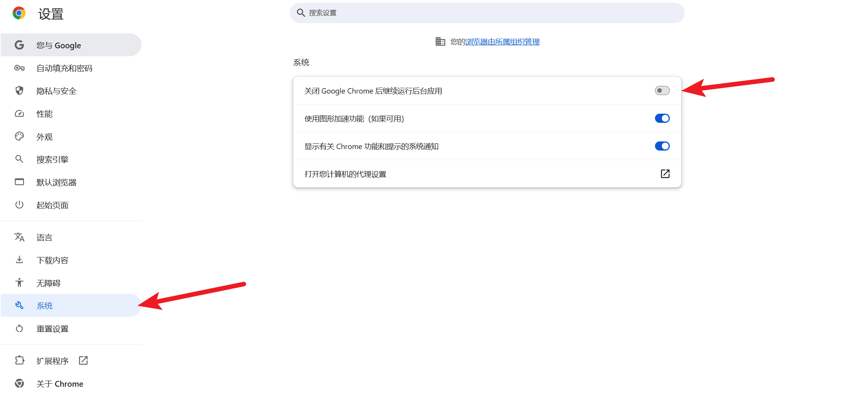The height and width of the screenshot is (408, 868).
Task: Click the download icon for 下载内容
Action: click(x=19, y=260)
